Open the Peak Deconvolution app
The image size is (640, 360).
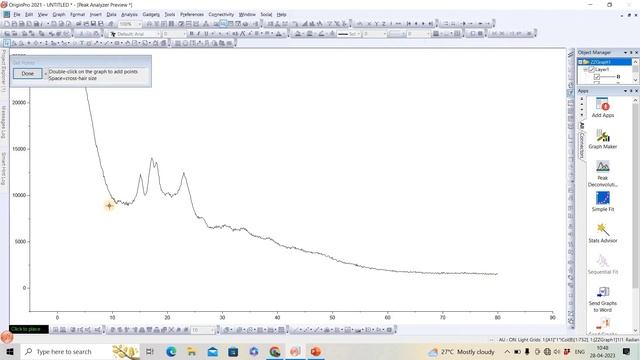coord(602,173)
